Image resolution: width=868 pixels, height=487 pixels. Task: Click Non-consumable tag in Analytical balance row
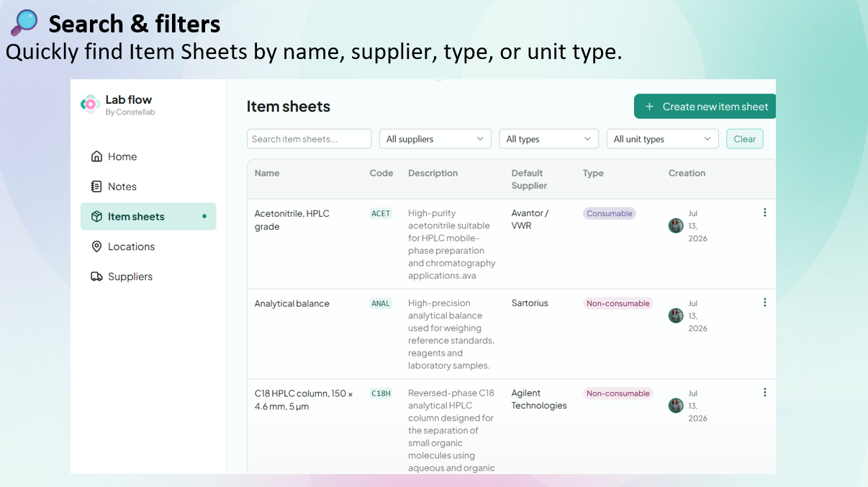[x=618, y=303]
